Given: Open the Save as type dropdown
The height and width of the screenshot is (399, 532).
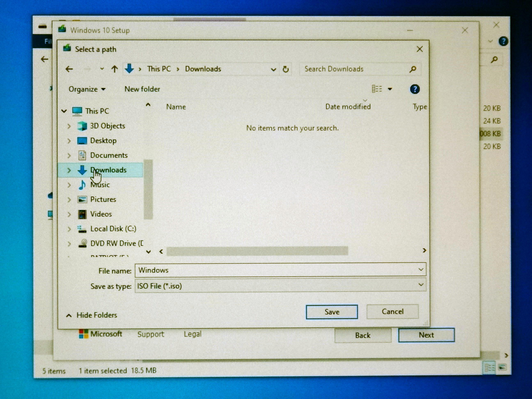Looking at the screenshot, I should (x=421, y=285).
